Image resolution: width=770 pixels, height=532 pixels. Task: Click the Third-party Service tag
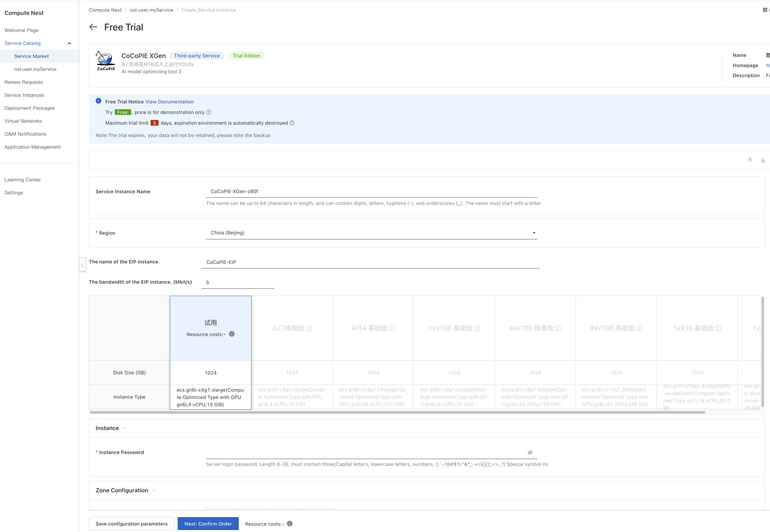click(197, 56)
